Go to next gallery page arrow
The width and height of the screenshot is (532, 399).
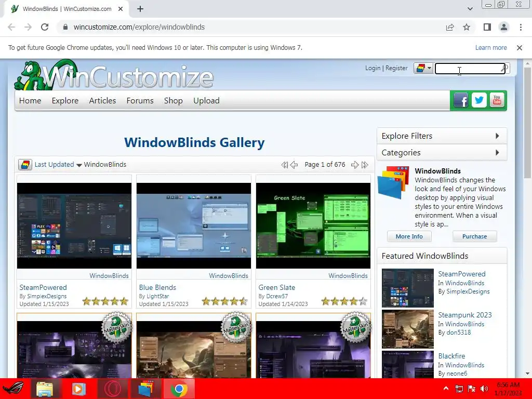pos(355,165)
